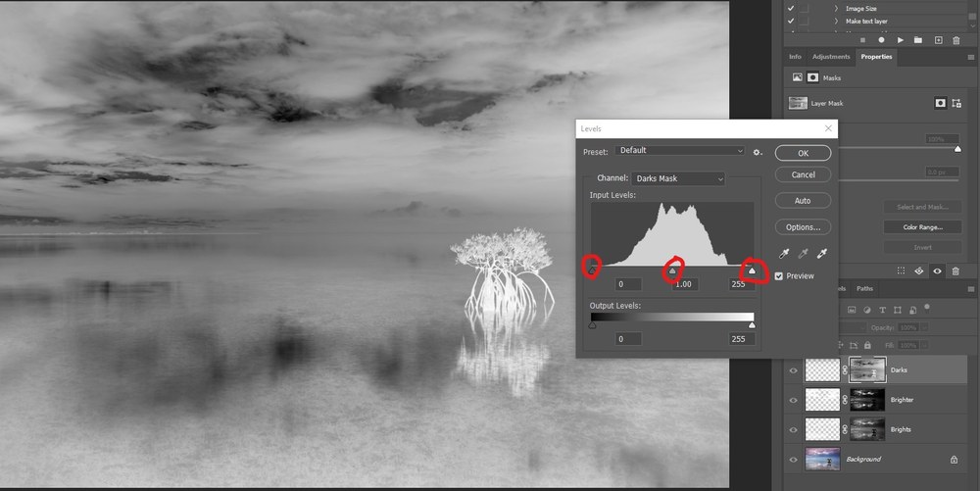Image resolution: width=980 pixels, height=491 pixels.
Task: Click the prevent artboard auto-nesting lock icon
Action: pyautogui.click(x=856, y=345)
